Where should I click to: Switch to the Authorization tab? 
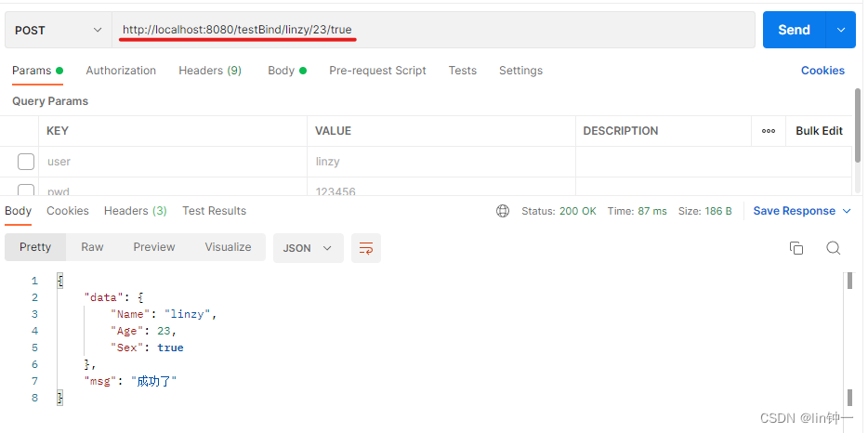pos(121,71)
